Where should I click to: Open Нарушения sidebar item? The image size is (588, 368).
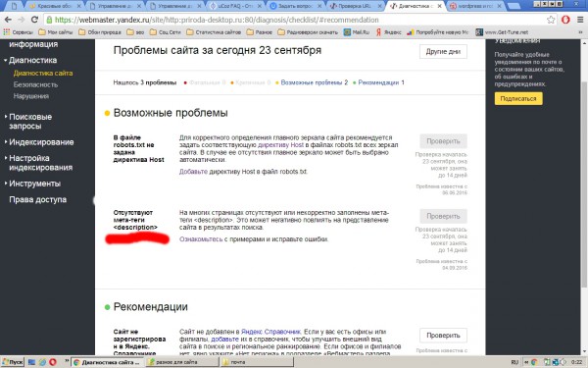click(31, 96)
